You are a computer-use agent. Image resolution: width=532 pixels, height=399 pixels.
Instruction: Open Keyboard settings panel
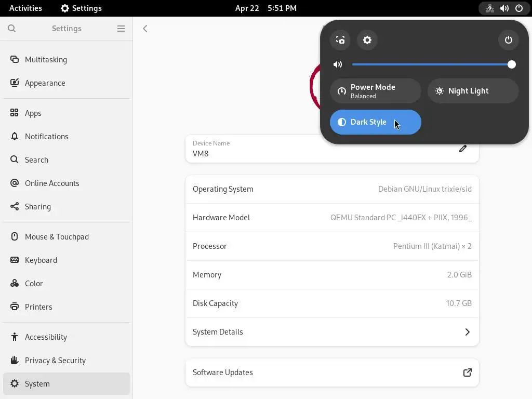66,260
